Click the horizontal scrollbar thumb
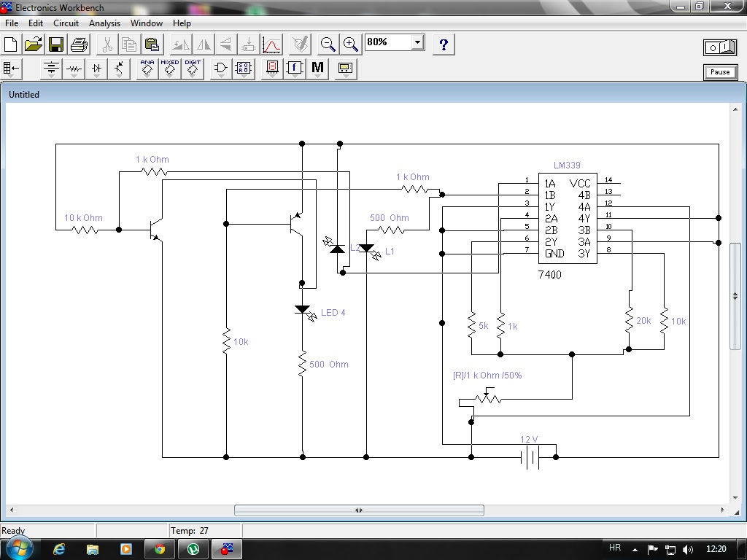 [x=359, y=510]
